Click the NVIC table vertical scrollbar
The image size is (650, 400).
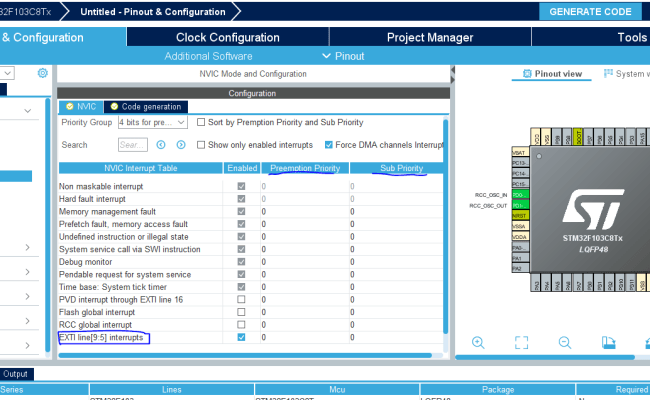pos(446,226)
